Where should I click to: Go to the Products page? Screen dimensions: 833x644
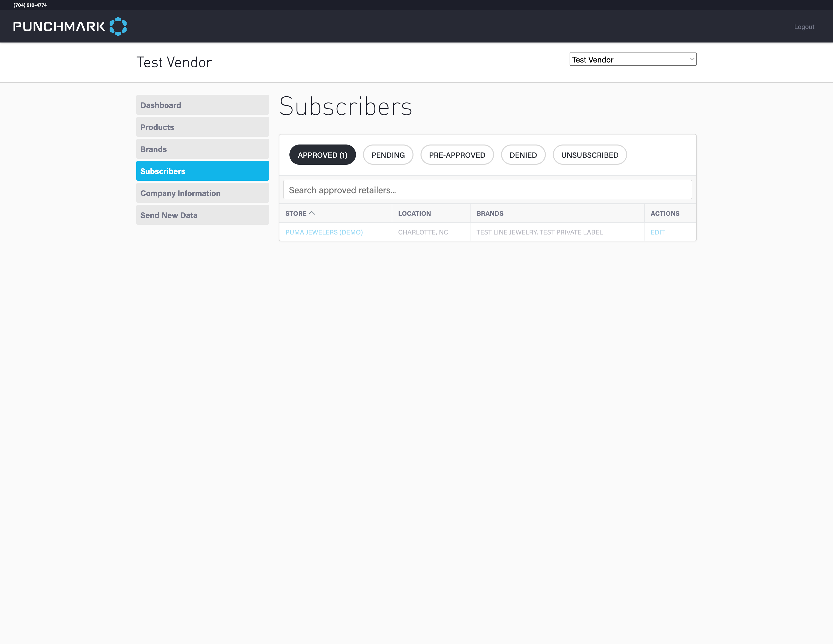(202, 127)
